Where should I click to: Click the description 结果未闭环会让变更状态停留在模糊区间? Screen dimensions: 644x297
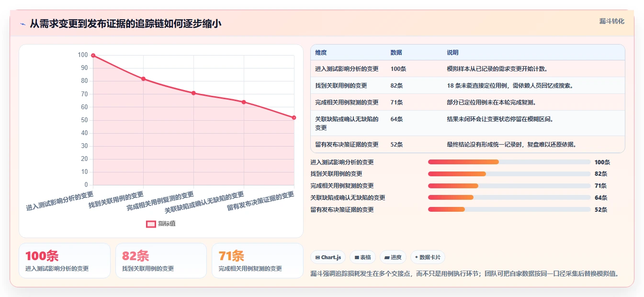[x=500, y=119]
